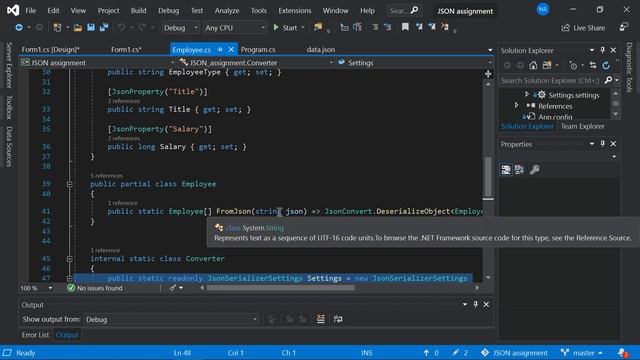
Task: Open the notifications bell in status bar
Action: pyautogui.click(x=622, y=353)
